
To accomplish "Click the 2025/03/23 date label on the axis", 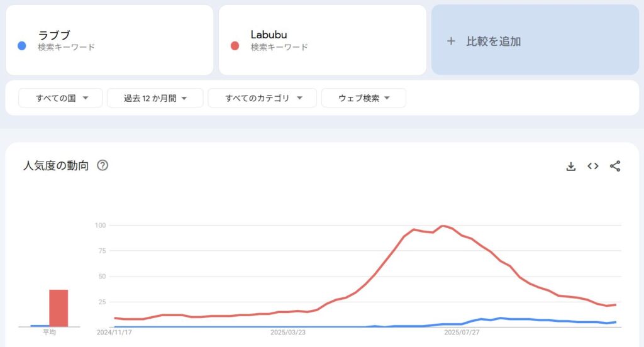I will 288,333.
